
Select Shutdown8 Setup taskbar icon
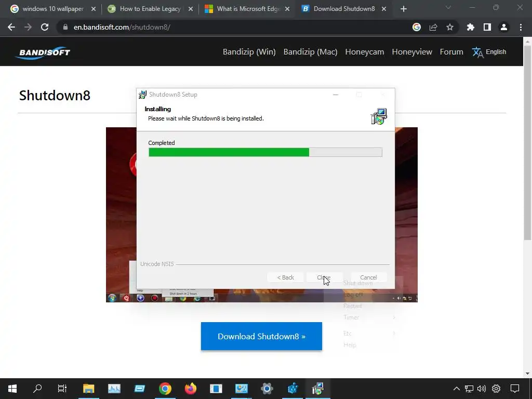pos(317,389)
